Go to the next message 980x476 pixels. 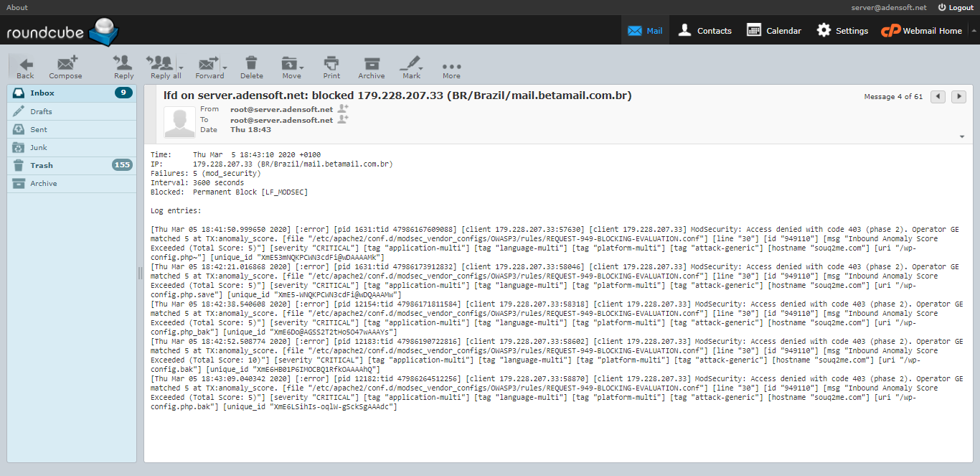click(x=958, y=96)
